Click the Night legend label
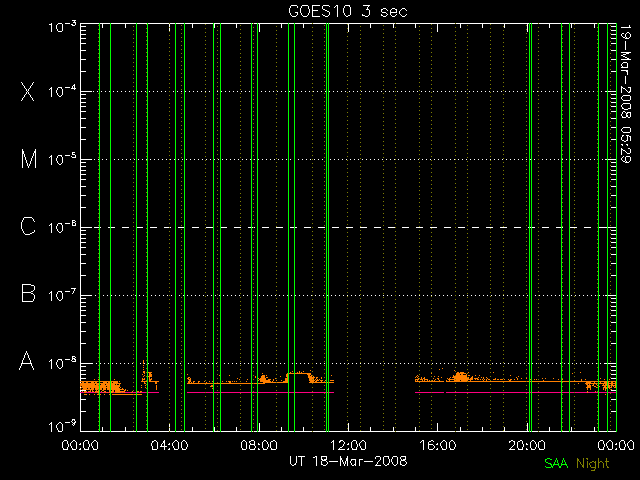 [x=593, y=464]
